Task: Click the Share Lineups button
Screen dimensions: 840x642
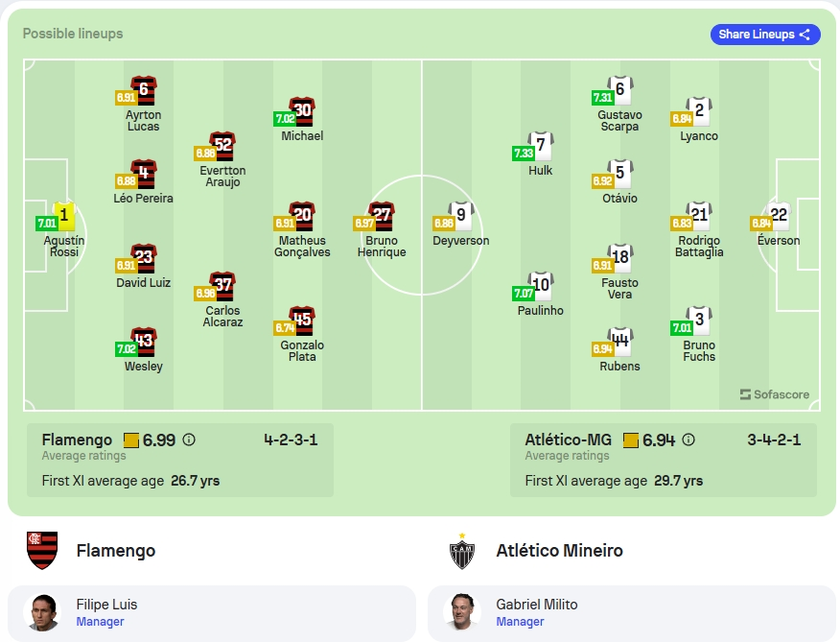Action: [765, 35]
